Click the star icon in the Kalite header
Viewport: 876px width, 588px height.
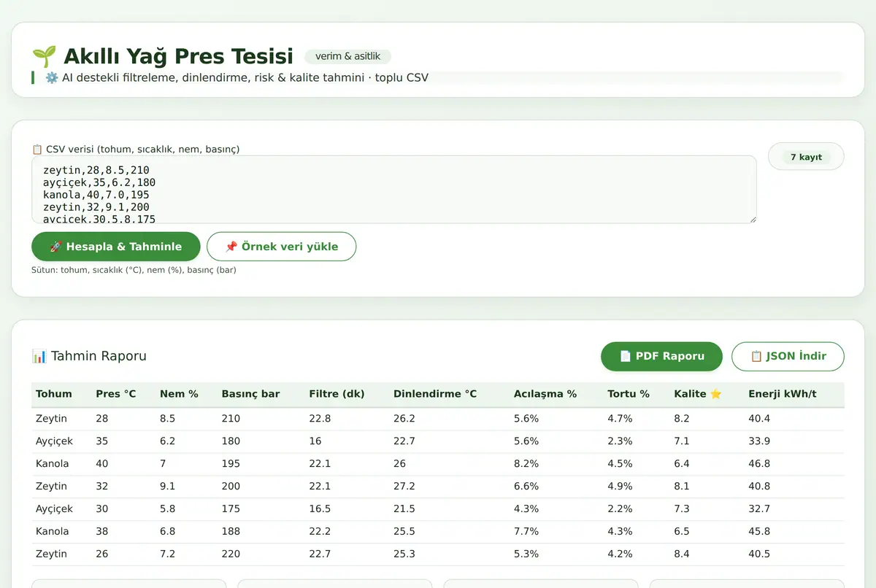click(715, 394)
